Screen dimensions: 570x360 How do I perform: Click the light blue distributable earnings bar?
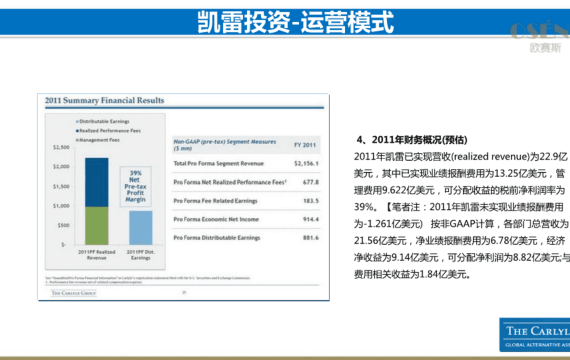tap(141, 228)
